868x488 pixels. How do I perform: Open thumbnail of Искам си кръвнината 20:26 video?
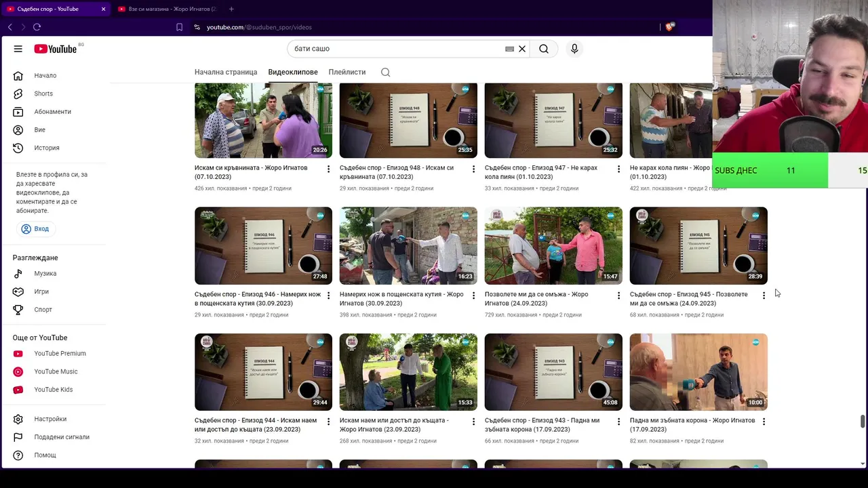tap(263, 120)
